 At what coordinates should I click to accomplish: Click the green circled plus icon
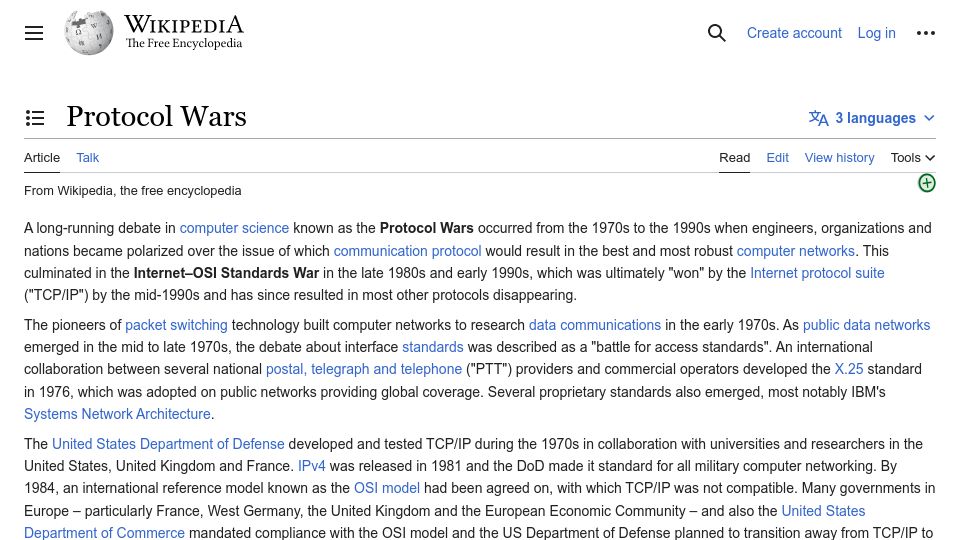click(x=926, y=183)
